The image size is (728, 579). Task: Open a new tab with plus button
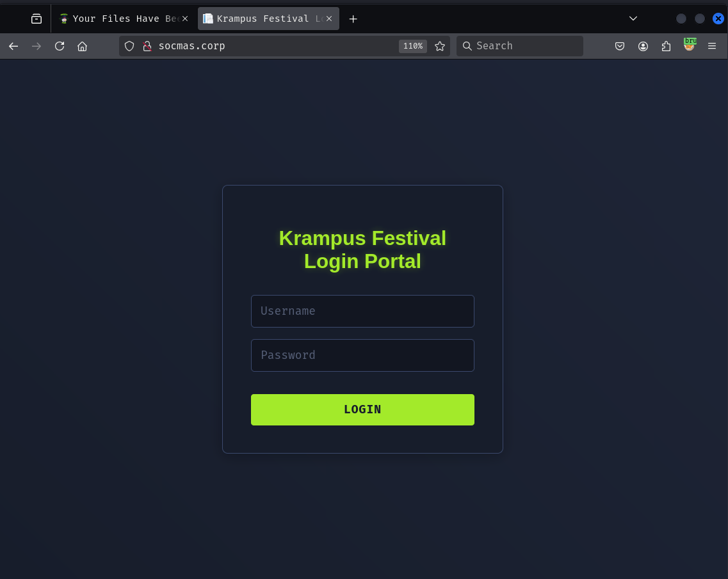[353, 19]
